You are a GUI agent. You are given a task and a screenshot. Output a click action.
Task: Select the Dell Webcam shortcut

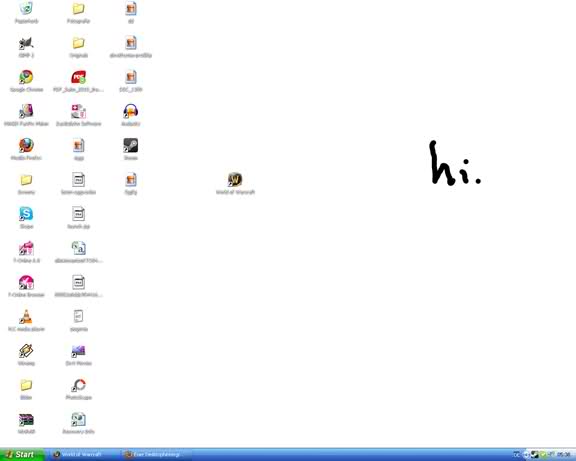78,351
